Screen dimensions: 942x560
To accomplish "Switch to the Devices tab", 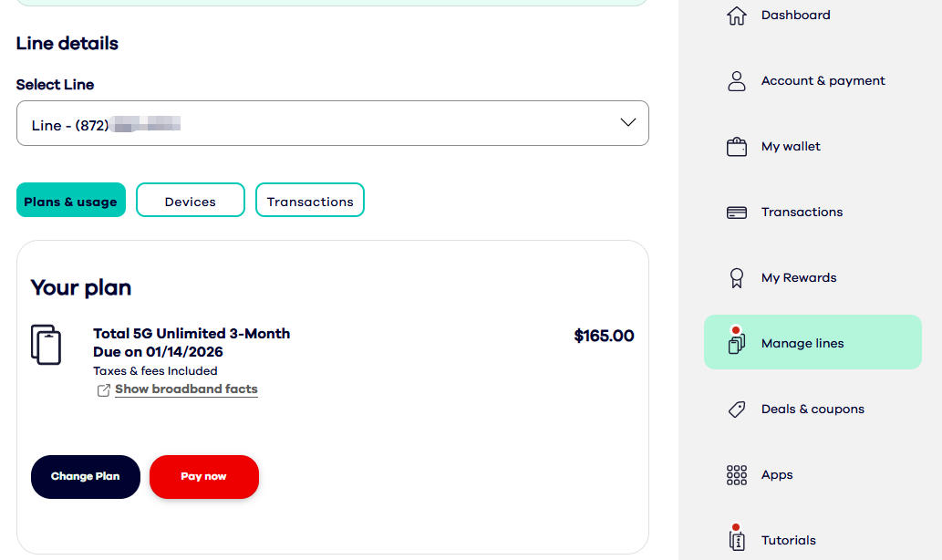I will click(x=191, y=201).
